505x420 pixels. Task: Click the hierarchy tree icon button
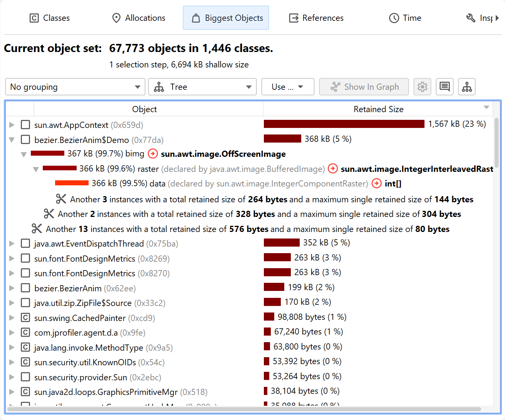point(467,87)
